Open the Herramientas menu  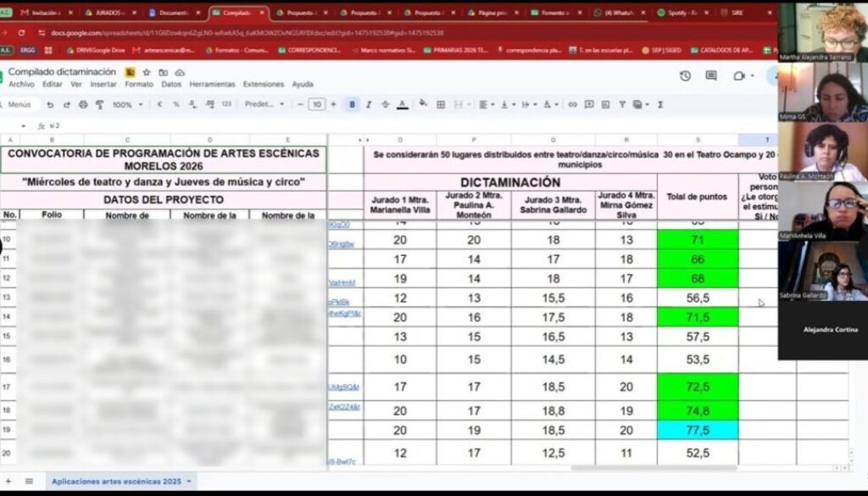pos(212,84)
